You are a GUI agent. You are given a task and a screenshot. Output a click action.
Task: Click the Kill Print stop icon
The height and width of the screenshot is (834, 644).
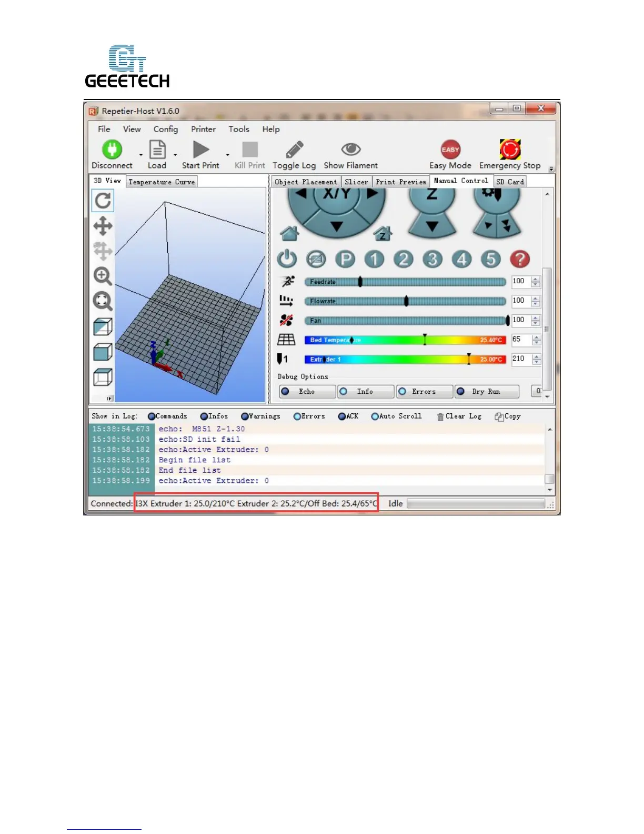tap(250, 150)
